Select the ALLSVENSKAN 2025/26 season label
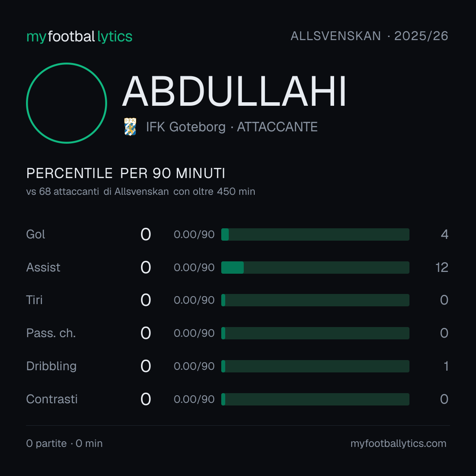 pyautogui.click(x=369, y=36)
